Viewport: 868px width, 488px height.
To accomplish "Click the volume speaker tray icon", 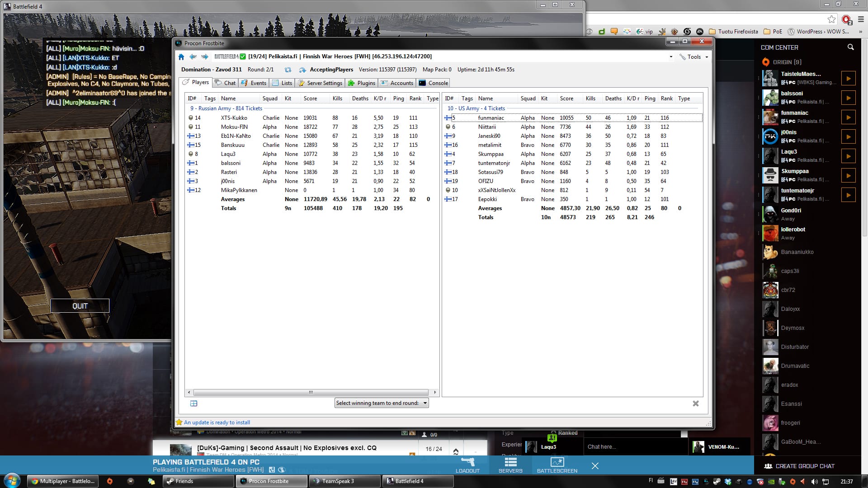I will coord(814,482).
